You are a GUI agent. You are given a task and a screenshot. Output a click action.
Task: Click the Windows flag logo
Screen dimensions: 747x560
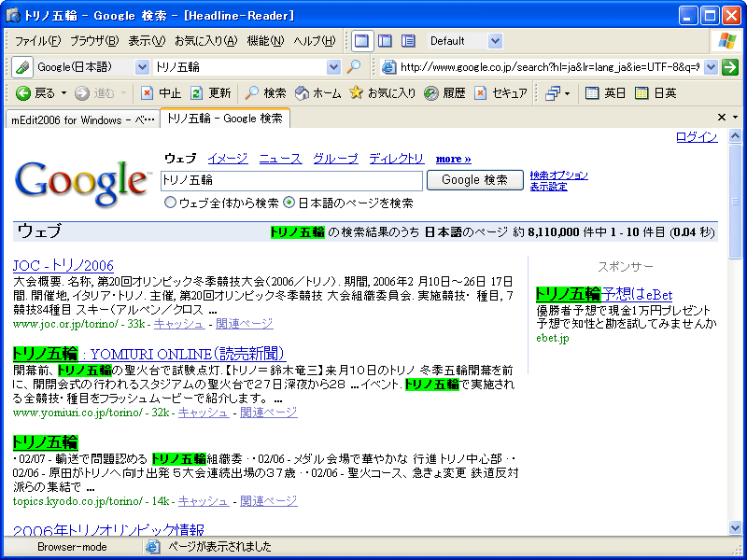(x=726, y=41)
